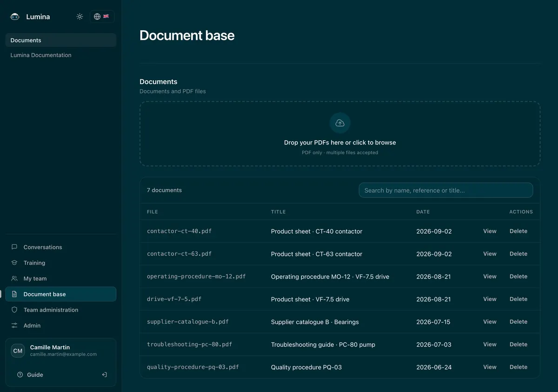Click file name contactor-ct-63.pdf
Viewport: 558px width, 392px height.
point(179,254)
